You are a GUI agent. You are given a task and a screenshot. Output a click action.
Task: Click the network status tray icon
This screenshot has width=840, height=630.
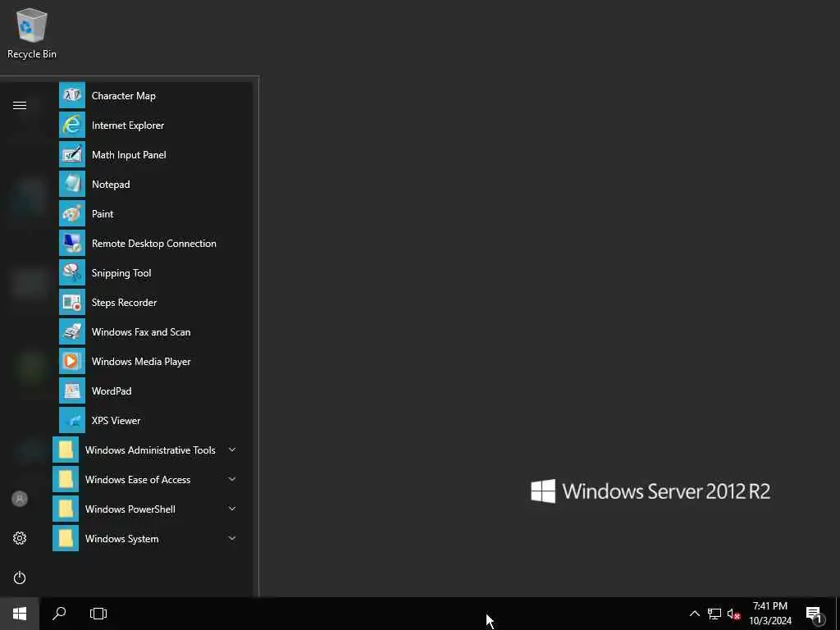click(x=714, y=614)
